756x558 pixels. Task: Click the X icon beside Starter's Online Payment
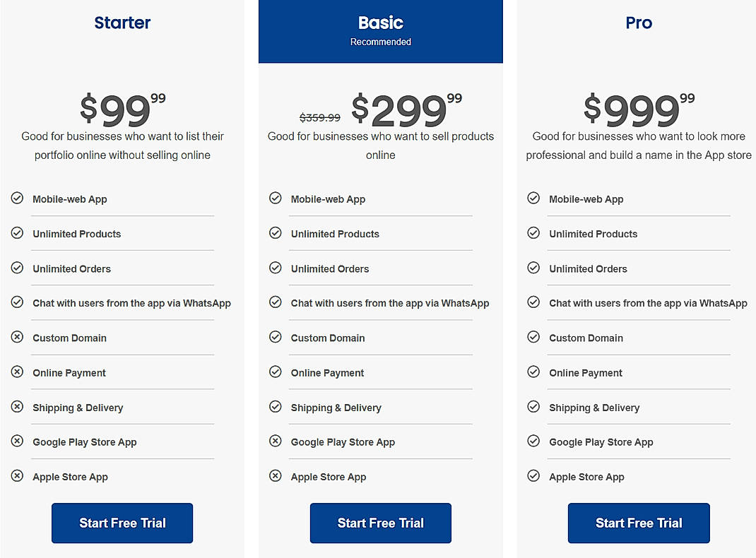coord(17,372)
